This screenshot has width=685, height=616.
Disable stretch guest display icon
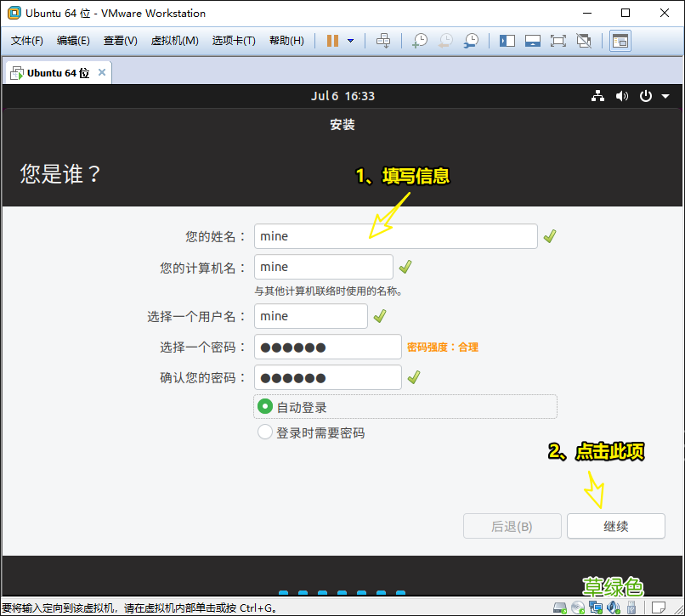point(584,41)
